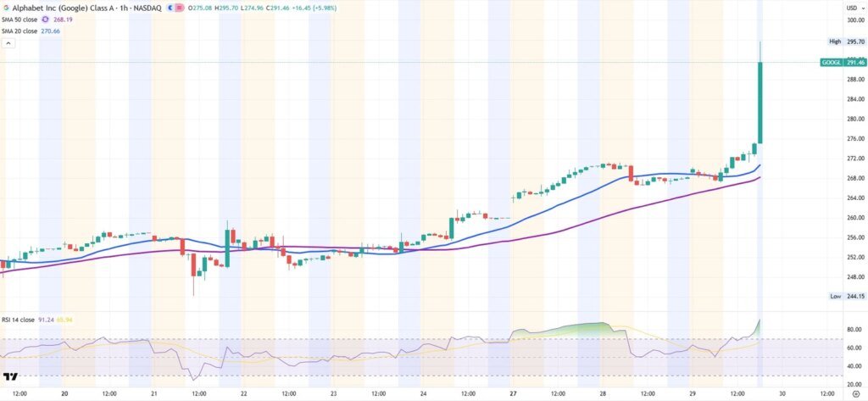This screenshot has width=868, height=401.
Task: Select the SMA 50 close indicator label
Action: point(20,19)
